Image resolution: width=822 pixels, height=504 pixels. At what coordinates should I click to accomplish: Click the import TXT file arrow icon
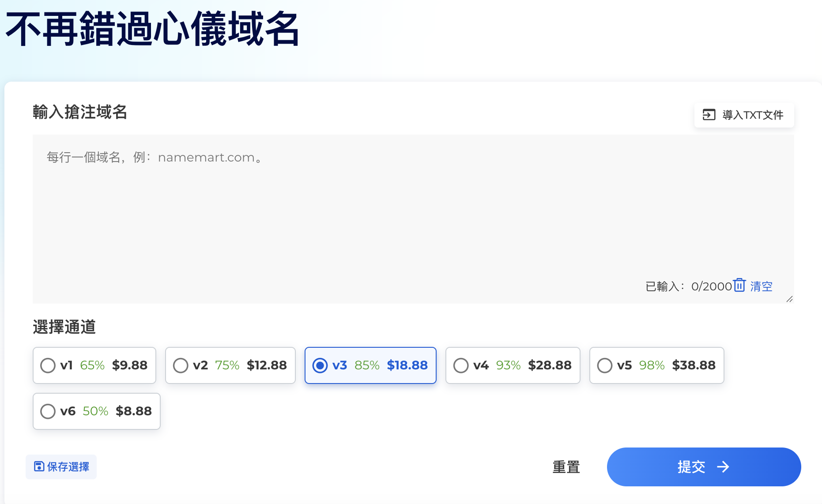pos(709,115)
